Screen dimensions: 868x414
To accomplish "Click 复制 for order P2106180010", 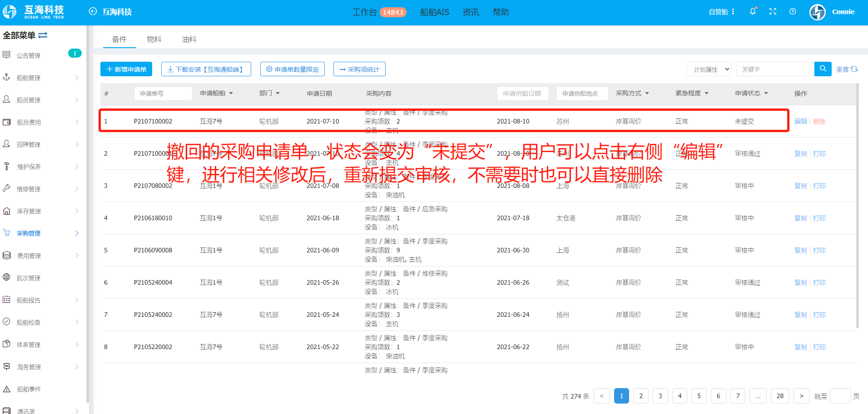I will pos(801,218).
